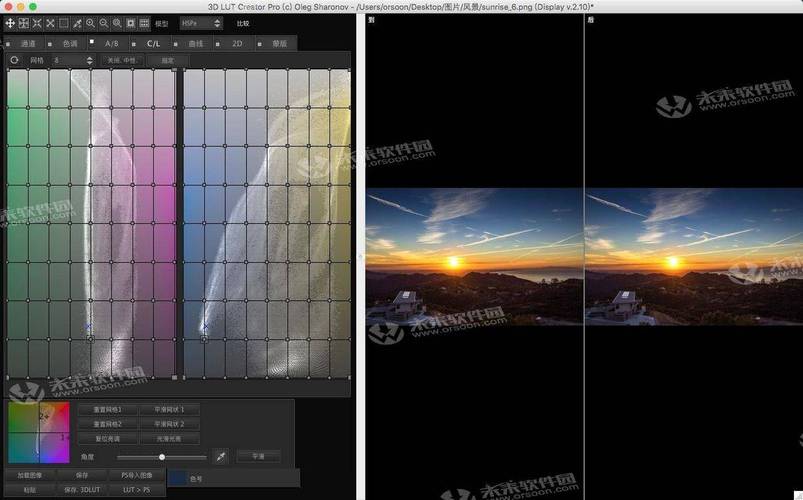Viewport: 803px width, 500px height.
Task: Open the 网格 grid size dropdown
Action: tap(73, 60)
